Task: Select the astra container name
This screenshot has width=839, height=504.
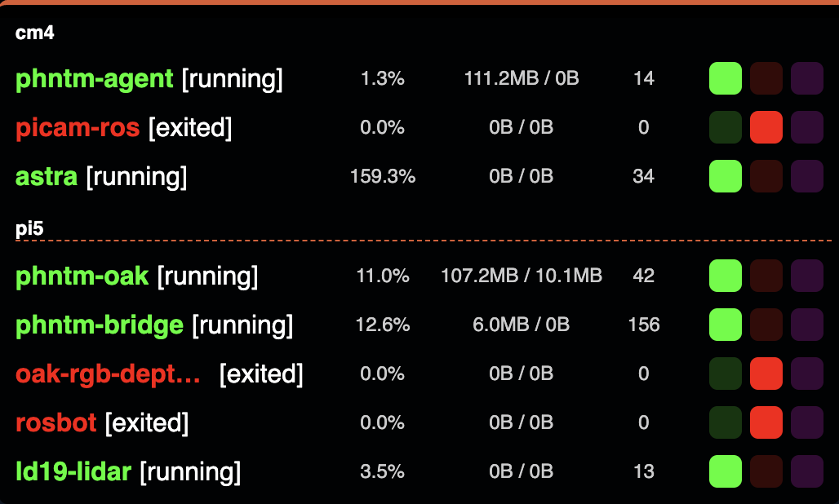Action: tap(47, 177)
